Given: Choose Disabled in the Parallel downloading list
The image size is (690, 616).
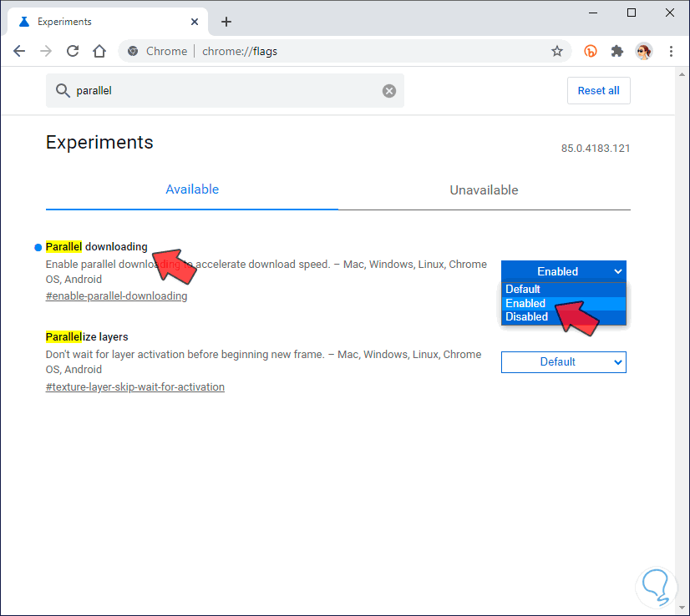Looking at the screenshot, I should tap(563, 316).
